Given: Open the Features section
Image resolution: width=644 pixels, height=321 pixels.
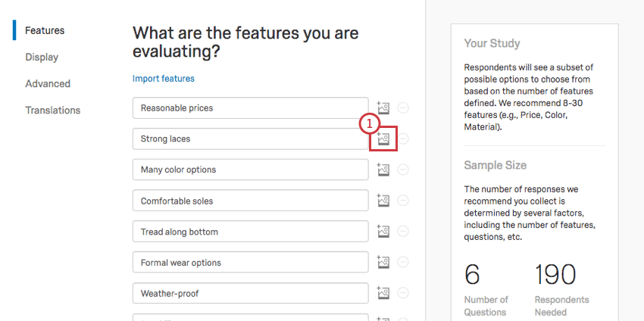Looking at the screenshot, I should coord(45,30).
